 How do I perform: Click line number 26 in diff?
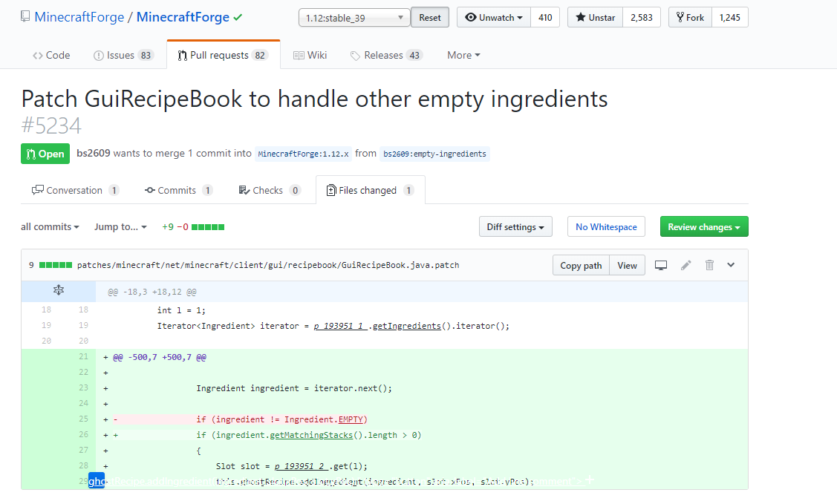pyautogui.click(x=83, y=435)
